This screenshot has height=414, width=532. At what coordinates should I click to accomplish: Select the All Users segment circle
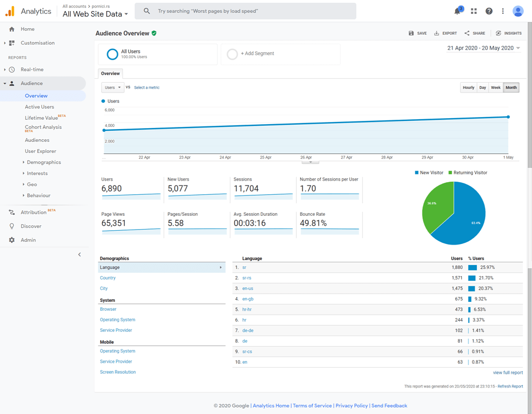(112, 54)
